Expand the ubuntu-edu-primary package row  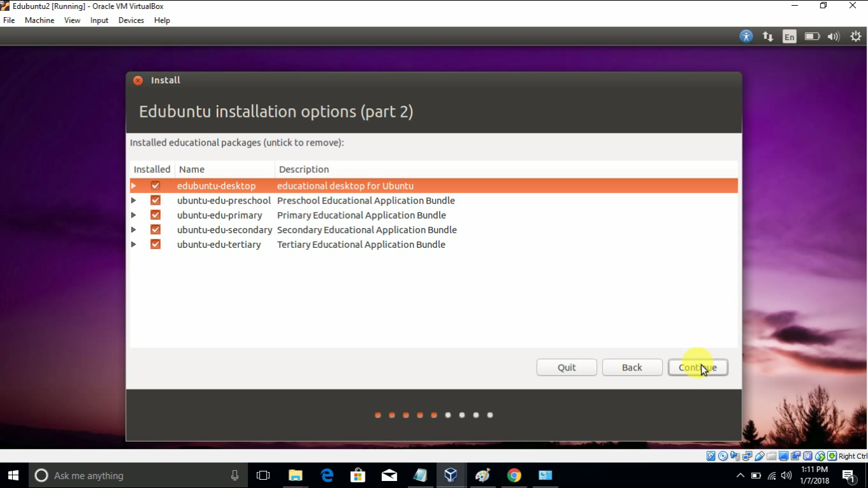click(133, 215)
